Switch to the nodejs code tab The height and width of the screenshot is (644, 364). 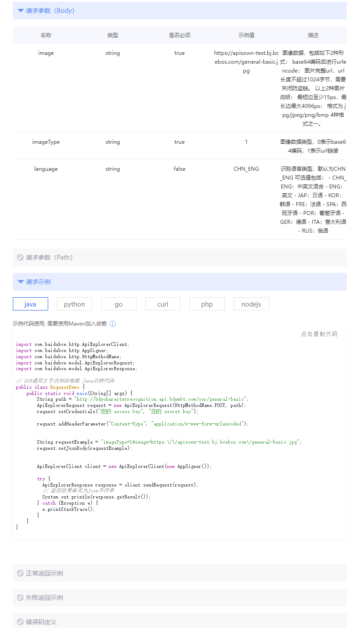coord(251,304)
